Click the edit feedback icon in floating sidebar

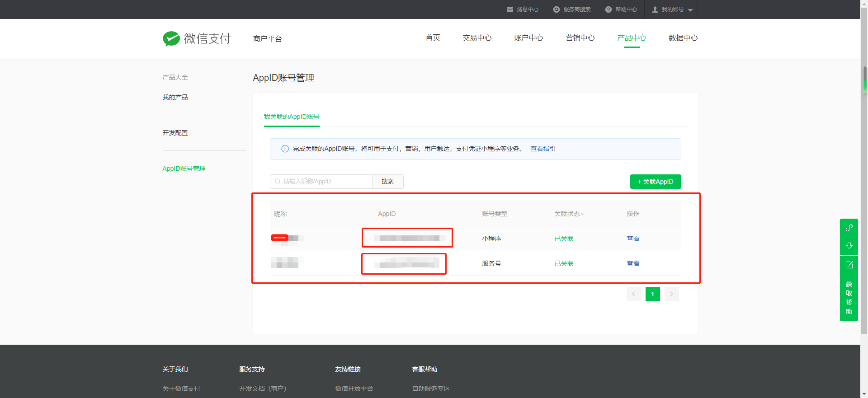(849, 265)
